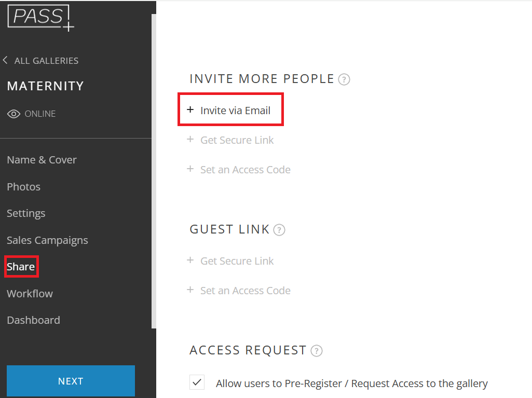Open help icon next to Invite More People
532x398 pixels.
pos(344,79)
